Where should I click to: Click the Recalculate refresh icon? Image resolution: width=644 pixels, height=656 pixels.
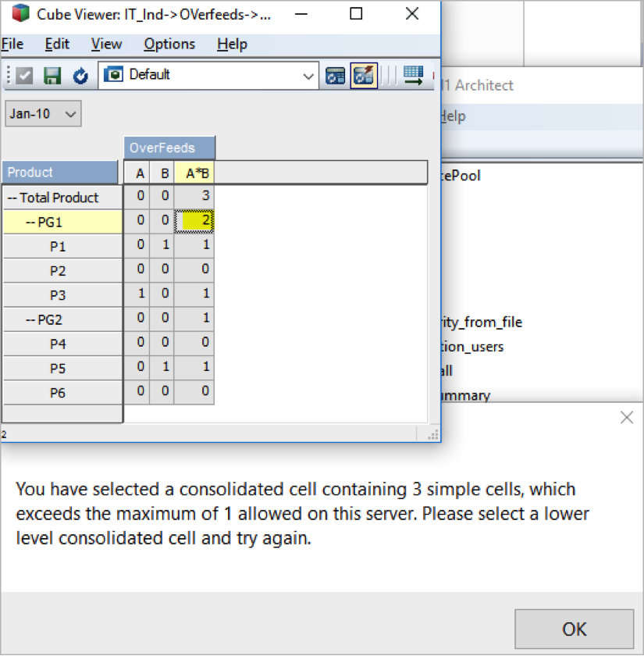[x=80, y=76]
